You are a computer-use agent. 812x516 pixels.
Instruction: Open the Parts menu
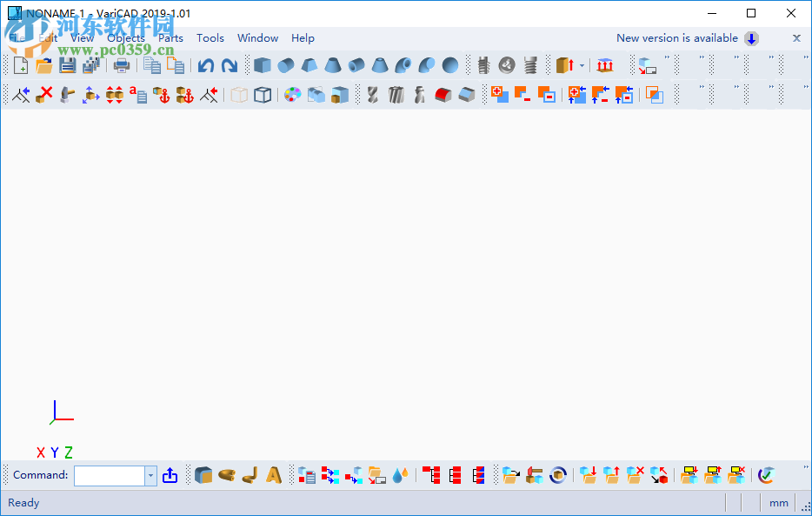click(170, 37)
